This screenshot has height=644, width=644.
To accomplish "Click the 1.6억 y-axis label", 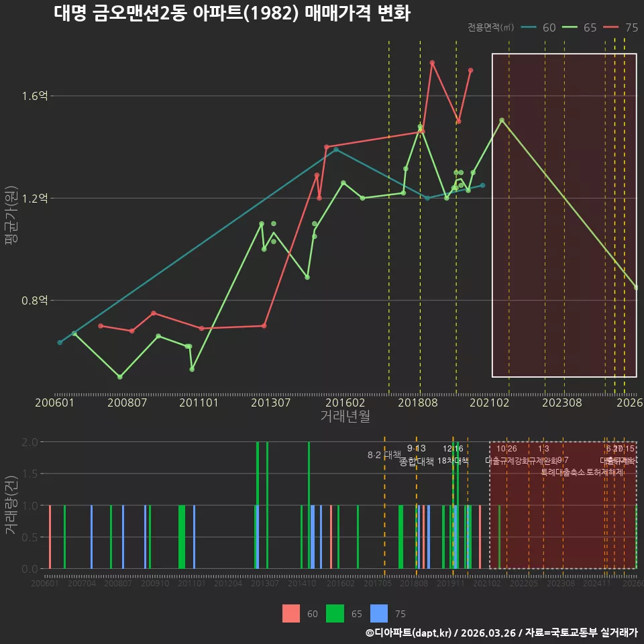I will click(35, 96).
